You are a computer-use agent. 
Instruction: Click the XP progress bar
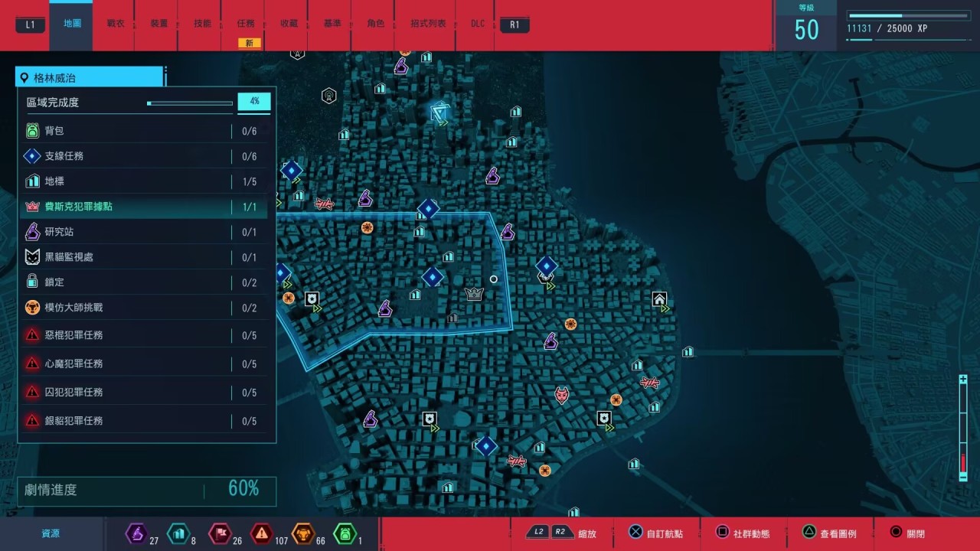point(910,15)
